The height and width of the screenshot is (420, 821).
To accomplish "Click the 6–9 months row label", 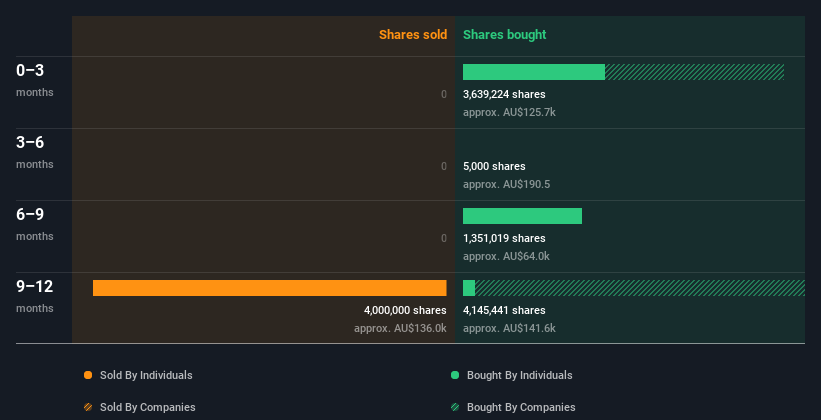I will coord(35,224).
